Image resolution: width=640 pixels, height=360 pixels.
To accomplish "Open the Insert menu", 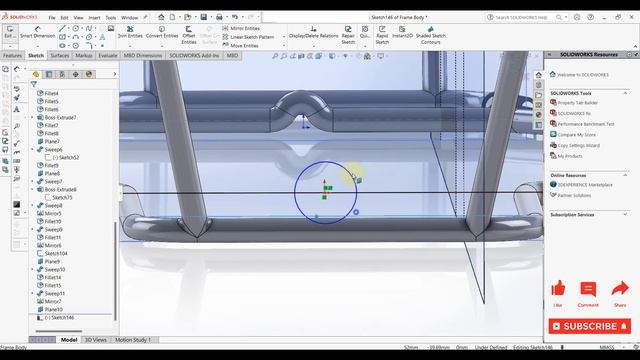I will tap(94, 18).
